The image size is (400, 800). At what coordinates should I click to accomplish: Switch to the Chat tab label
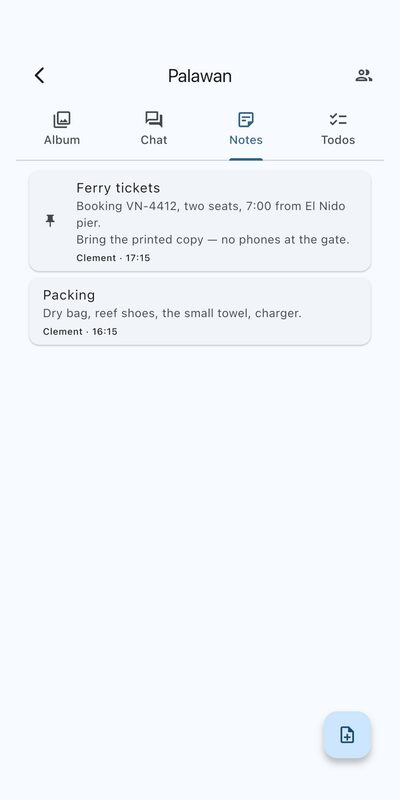[154, 140]
